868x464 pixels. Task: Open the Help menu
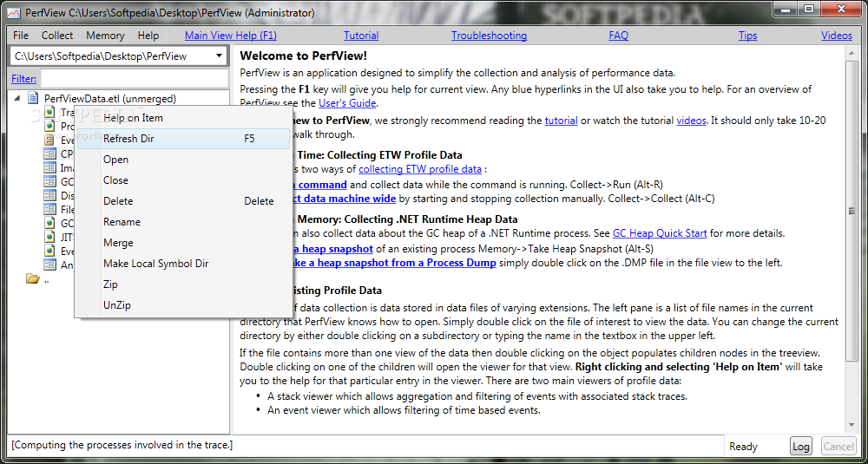(148, 36)
